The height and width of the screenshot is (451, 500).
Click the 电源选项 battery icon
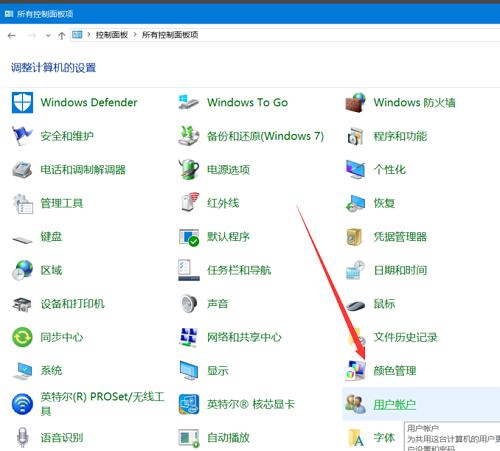click(189, 169)
